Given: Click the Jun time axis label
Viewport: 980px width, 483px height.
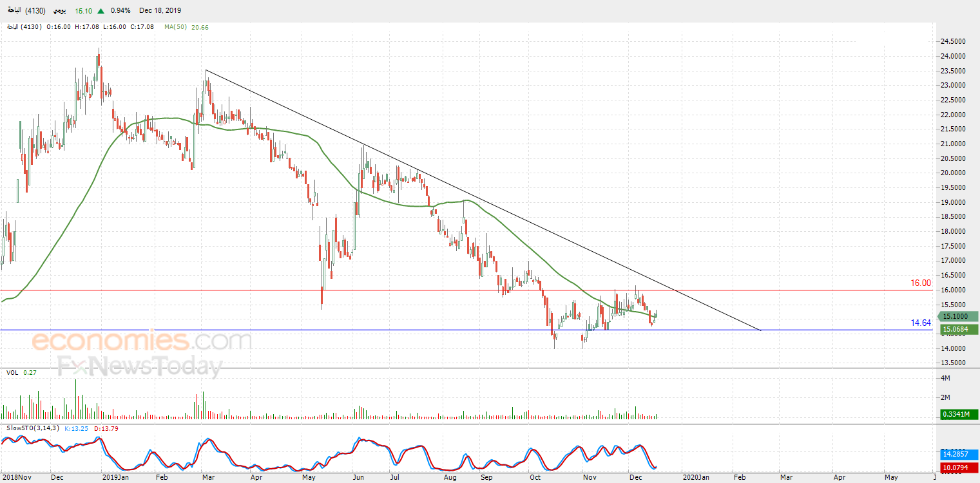Looking at the screenshot, I should point(358,477).
